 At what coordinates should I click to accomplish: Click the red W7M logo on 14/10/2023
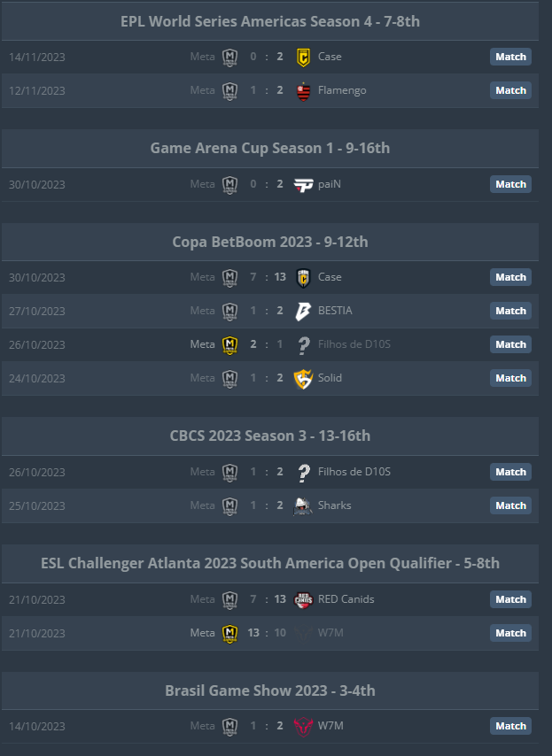(x=303, y=726)
